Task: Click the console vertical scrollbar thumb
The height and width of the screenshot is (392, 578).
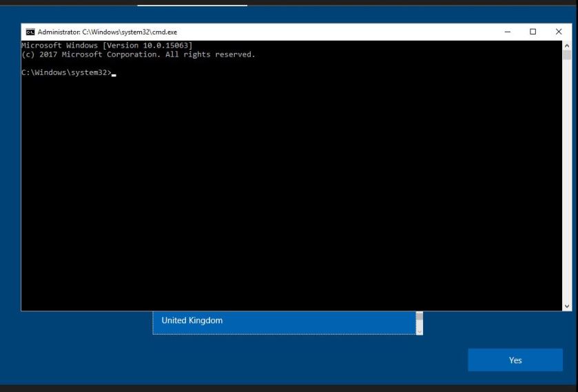Action: [x=567, y=54]
